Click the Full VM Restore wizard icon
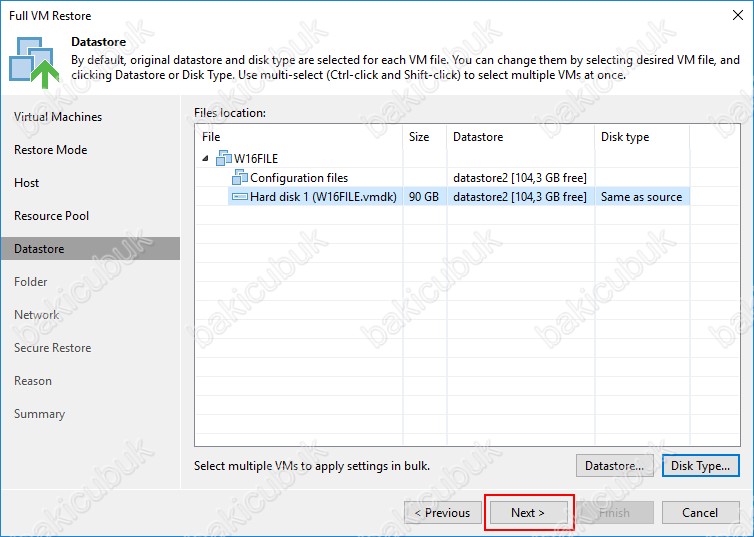Viewport: 754px width, 537px height. [34, 62]
